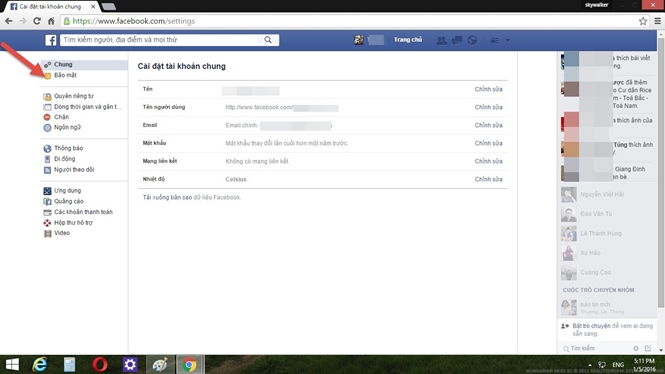Click the new message compose icon in chat

tap(648, 349)
